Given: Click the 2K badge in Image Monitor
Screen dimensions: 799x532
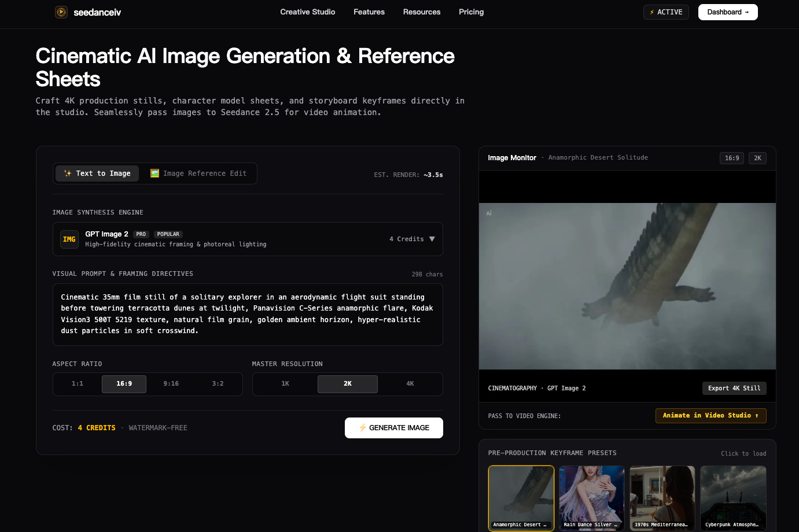Looking at the screenshot, I should pos(757,158).
